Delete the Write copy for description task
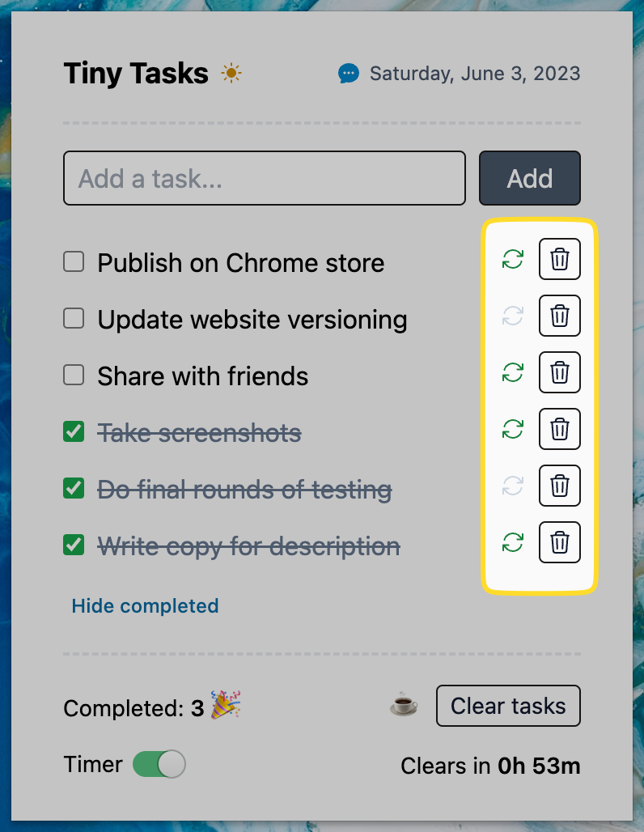Viewport: 644px width, 832px height. coord(560,542)
